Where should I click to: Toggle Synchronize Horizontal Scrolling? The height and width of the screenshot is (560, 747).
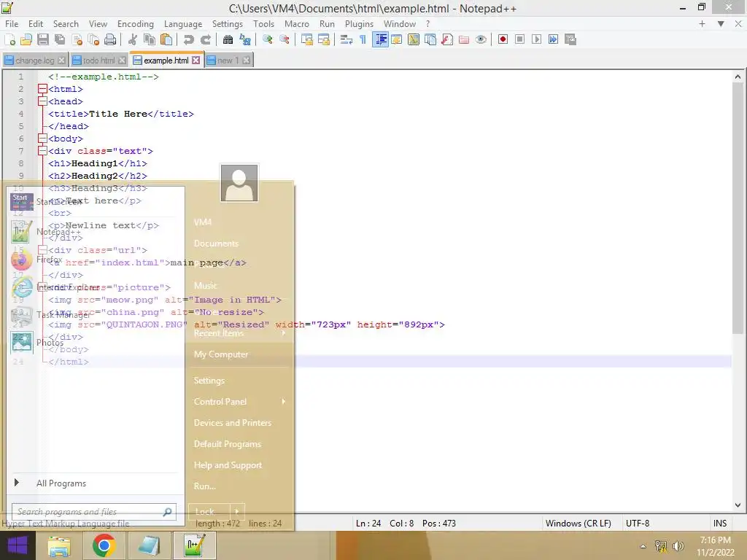coord(324,39)
